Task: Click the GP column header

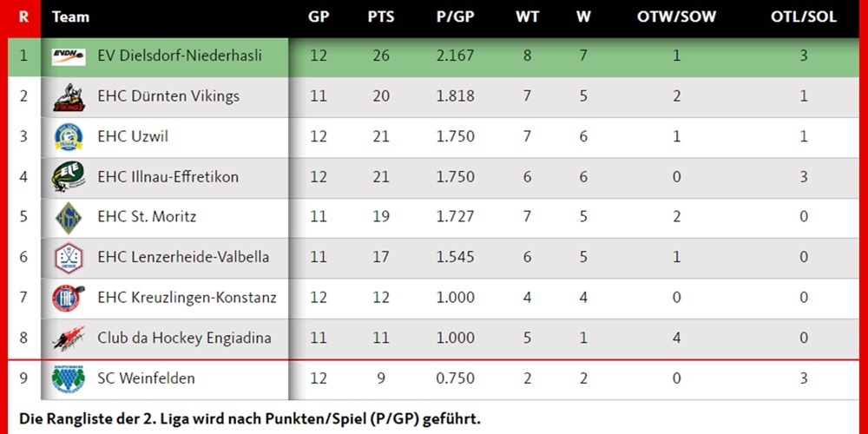Action: (x=318, y=17)
